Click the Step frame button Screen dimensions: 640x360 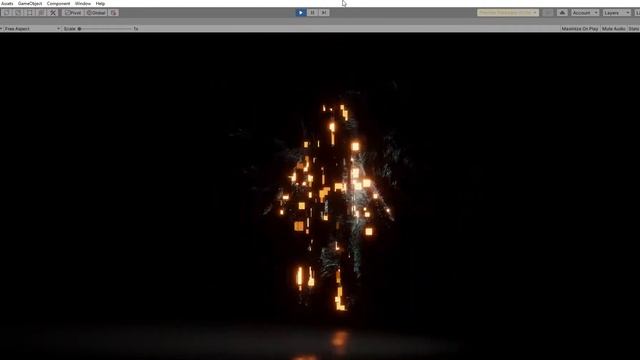point(324,13)
